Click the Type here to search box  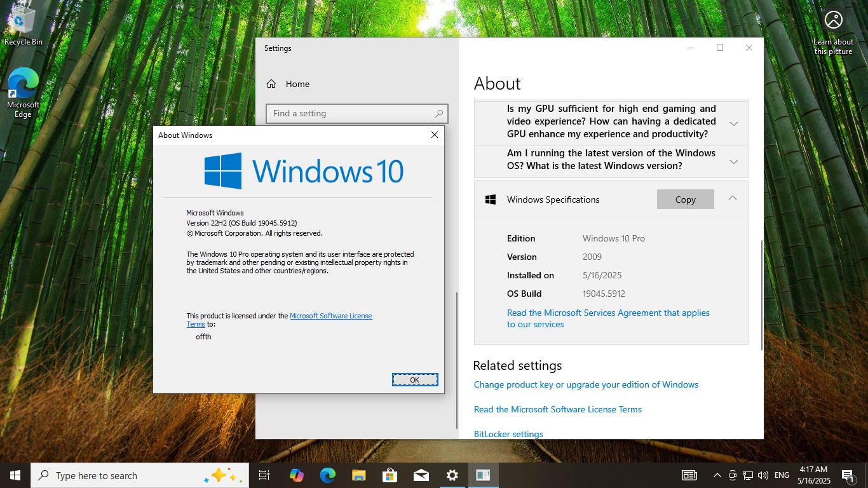(140, 475)
